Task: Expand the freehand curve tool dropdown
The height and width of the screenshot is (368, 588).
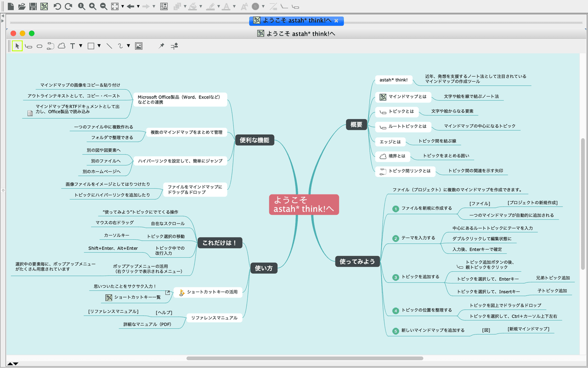Action: point(129,46)
